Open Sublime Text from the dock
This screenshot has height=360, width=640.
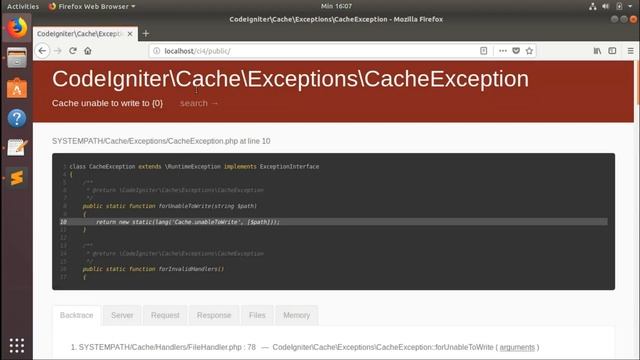(17, 178)
